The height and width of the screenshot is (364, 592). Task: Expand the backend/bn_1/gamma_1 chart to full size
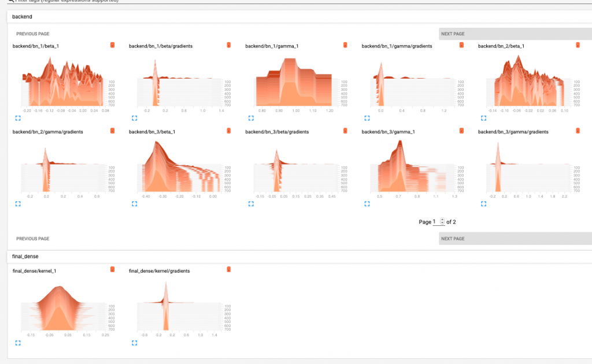251,118
